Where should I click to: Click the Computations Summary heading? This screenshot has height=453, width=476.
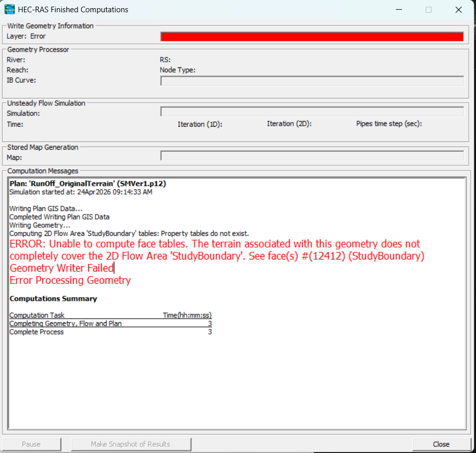(x=53, y=299)
